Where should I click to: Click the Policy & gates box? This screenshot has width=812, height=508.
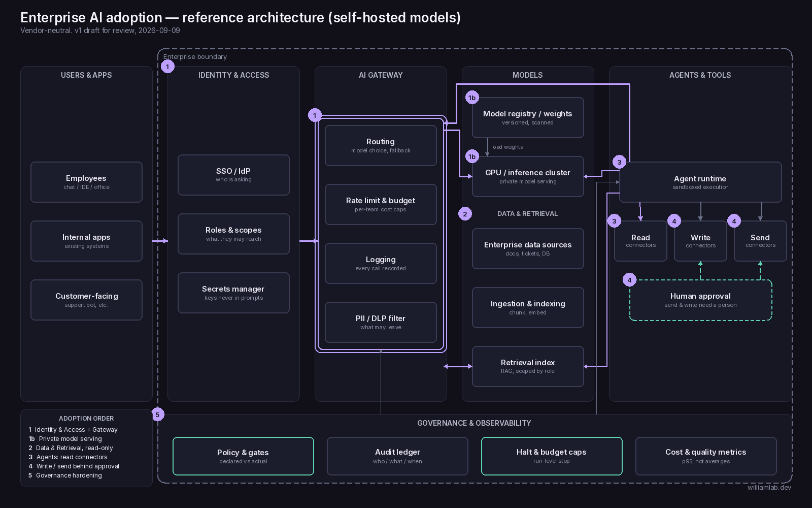tap(243, 456)
